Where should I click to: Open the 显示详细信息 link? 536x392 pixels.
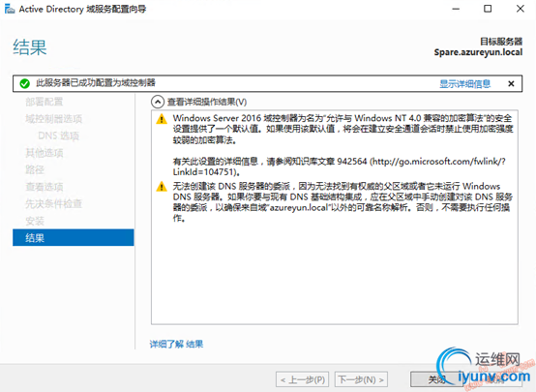click(465, 83)
